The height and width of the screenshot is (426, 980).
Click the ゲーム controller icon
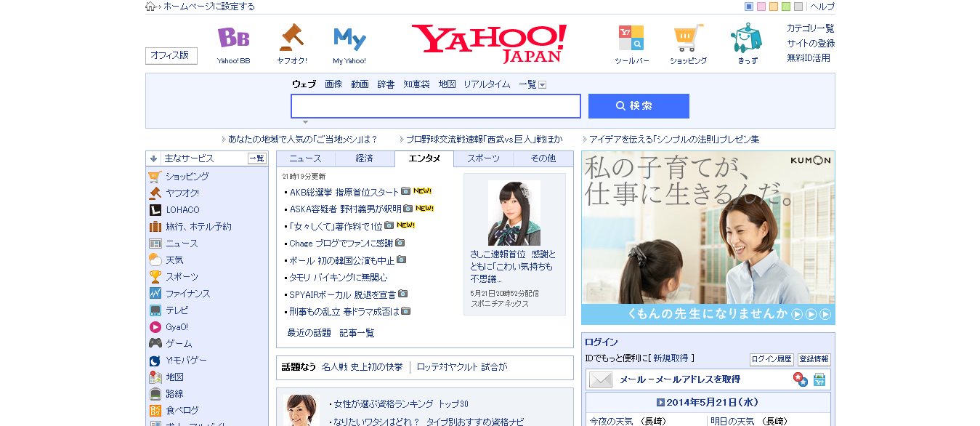[155, 344]
